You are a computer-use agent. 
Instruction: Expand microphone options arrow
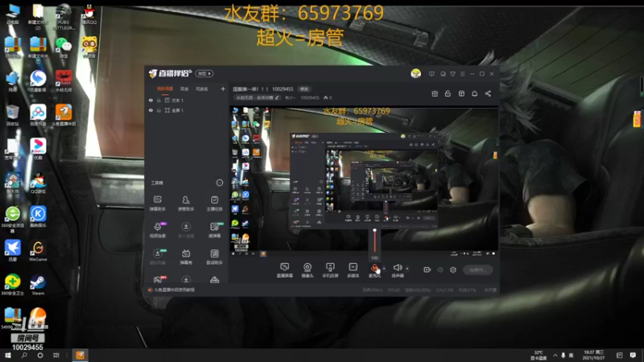tap(384, 269)
